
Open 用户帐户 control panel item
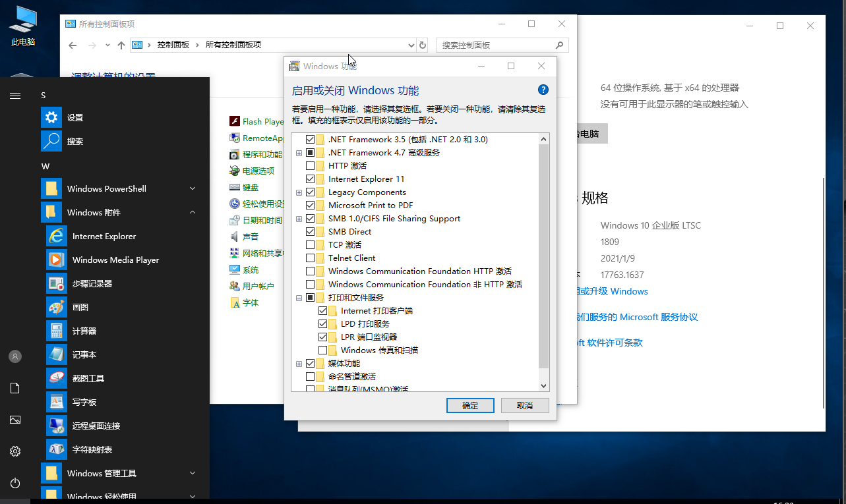(258, 286)
